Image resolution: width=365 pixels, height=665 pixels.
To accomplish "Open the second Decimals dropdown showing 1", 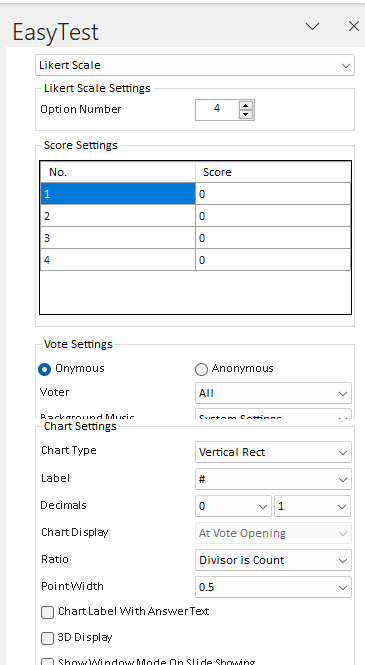I will (312, 506).
